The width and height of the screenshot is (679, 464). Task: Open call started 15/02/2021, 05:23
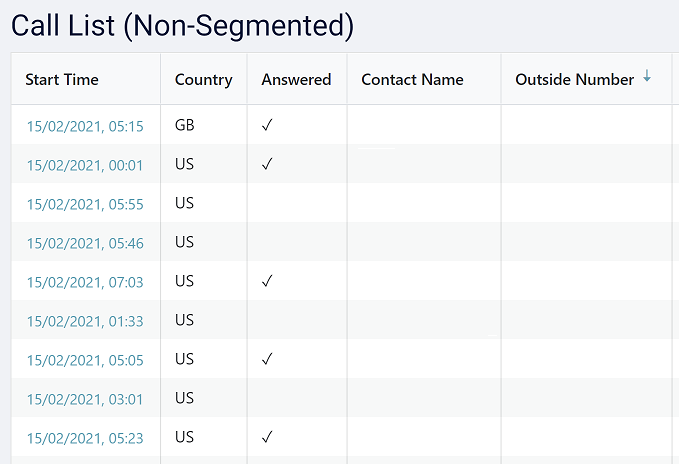[85, 438]
